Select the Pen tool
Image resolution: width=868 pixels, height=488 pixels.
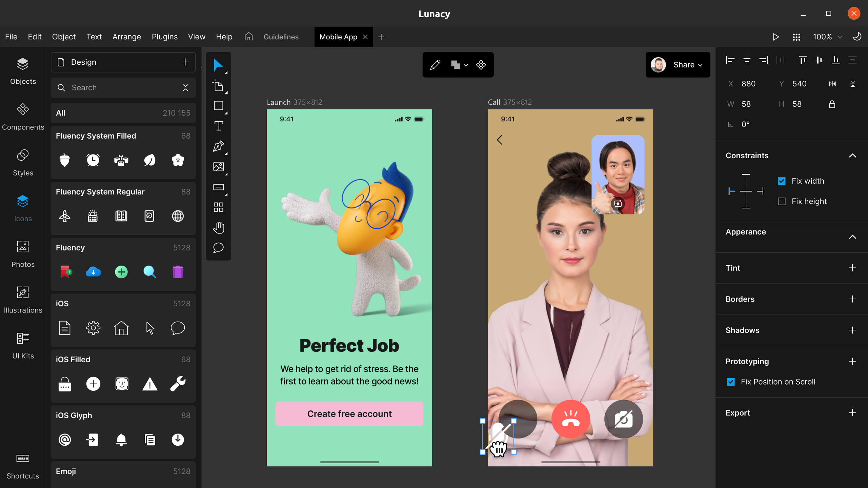click(219, 146)
